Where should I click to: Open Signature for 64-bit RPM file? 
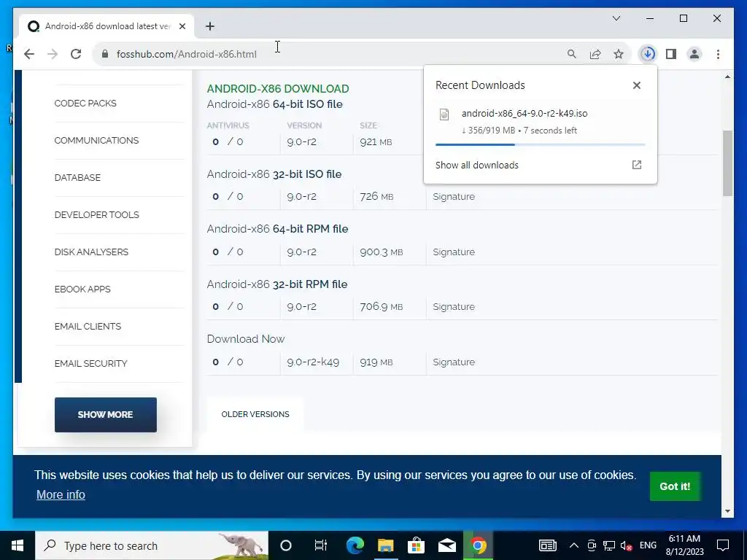click(x=454, y=252)
